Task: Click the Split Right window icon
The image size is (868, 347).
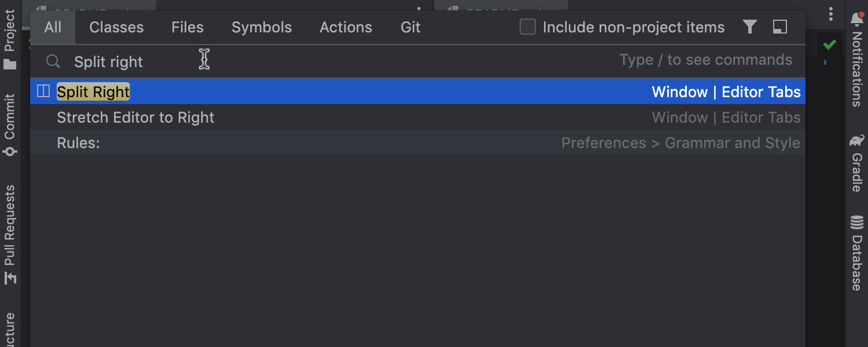Action: coord(43,91)
